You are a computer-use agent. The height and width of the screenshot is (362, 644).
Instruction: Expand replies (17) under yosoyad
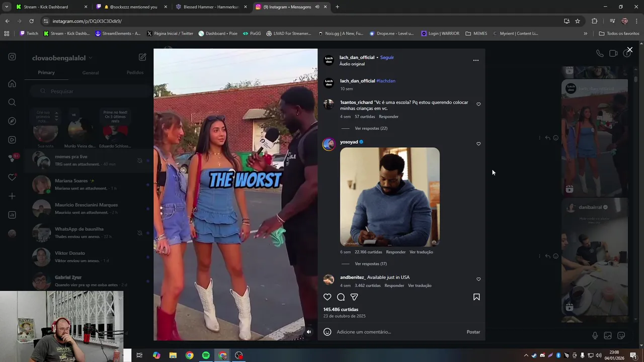371,264
